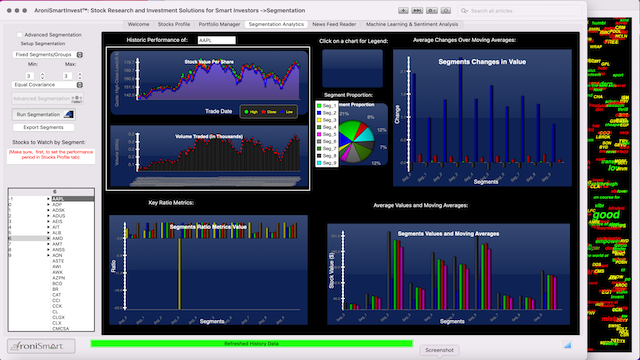Click the AAPL historic performance text field
640x360 pixels.
(216, 40)
